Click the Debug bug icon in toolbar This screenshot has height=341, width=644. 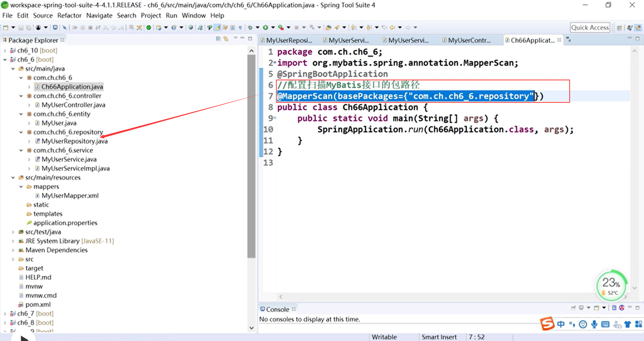(250, 27)
